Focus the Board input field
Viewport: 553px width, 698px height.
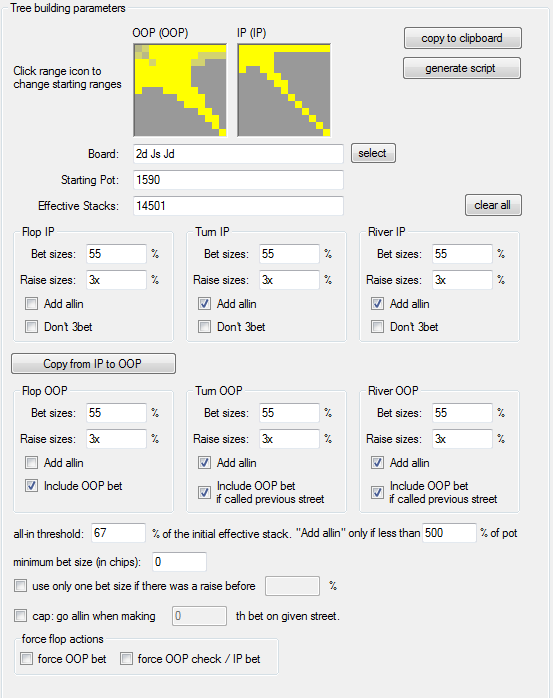[x=238, y=154]
